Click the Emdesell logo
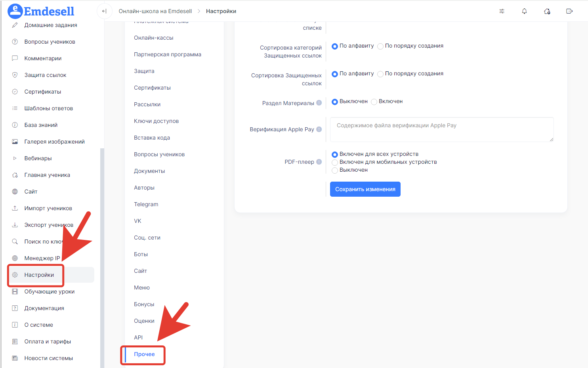Image resolution: width=588 pixels, height=368 pixels. pos(41,11)
